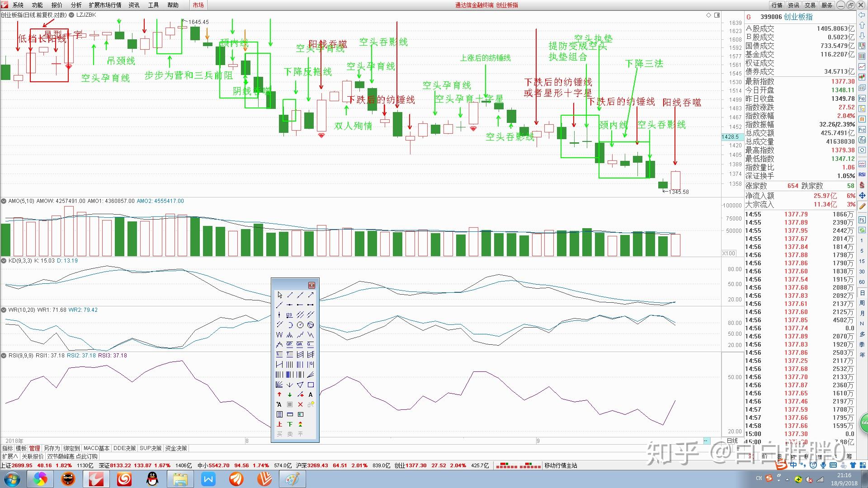The height and width of the screenshot is (488, 868).
Task: Select the GP golden-ratio line tool
Action: [x=290, y=344]
